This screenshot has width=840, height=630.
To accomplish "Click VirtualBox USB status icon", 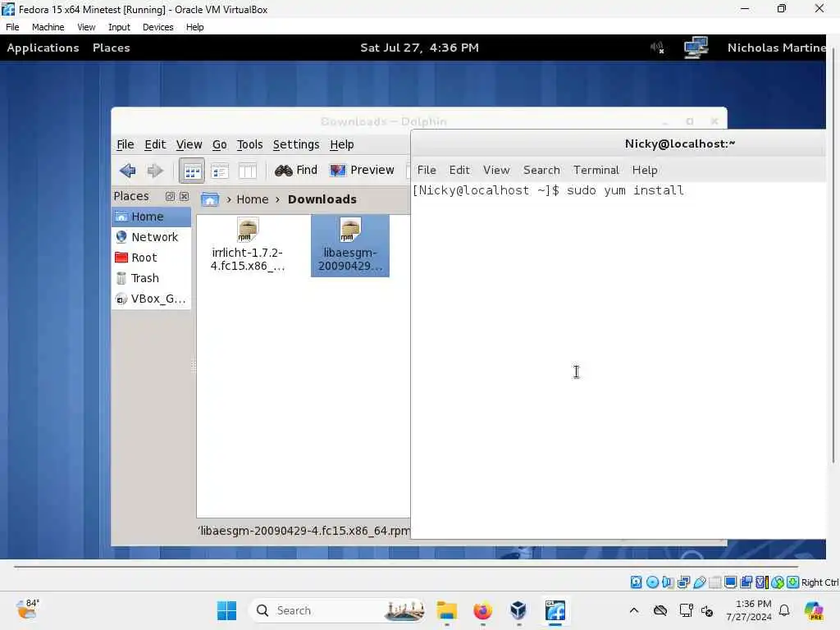I will pos(699,582).
